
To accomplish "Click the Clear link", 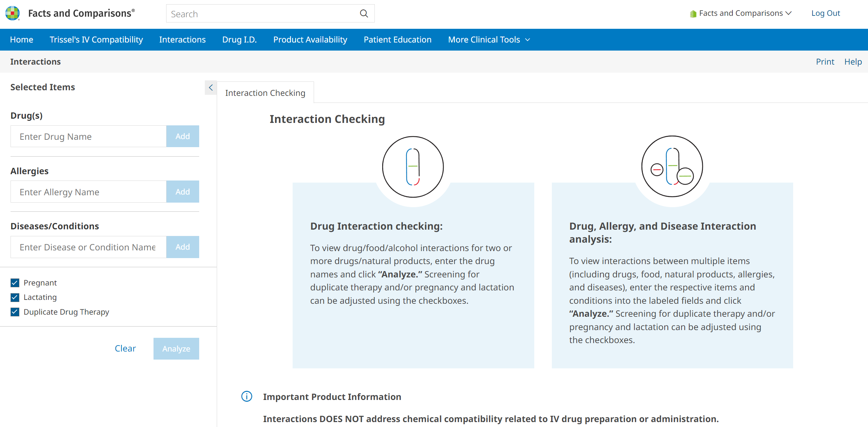I will pyautogui.click(x=125, y=348).
